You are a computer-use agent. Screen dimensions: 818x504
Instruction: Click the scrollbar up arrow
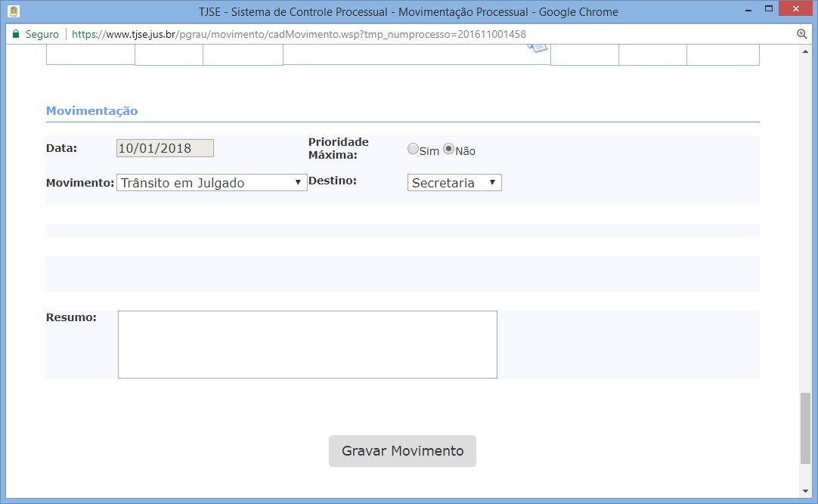805,51
